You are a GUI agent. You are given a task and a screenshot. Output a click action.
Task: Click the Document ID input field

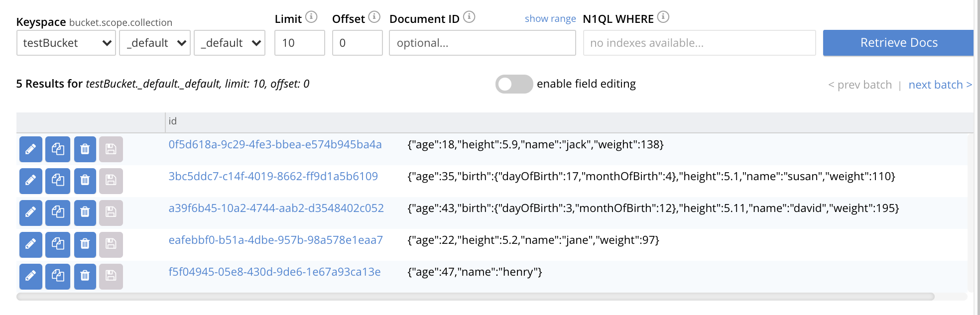[x=482, y=43]
